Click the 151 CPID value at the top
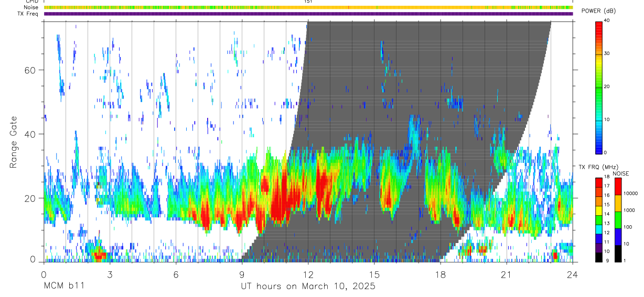Screen dimensions: 644x297 tap(308, 2)
